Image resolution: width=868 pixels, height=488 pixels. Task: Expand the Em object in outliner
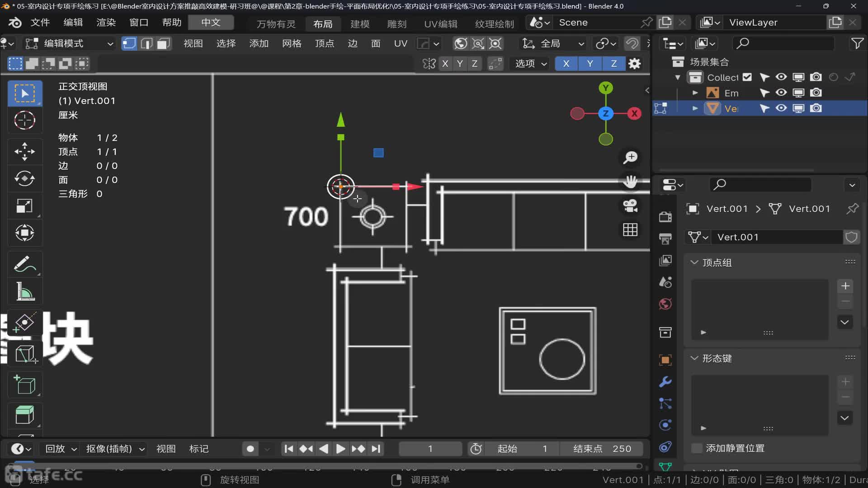click(695, 93)
